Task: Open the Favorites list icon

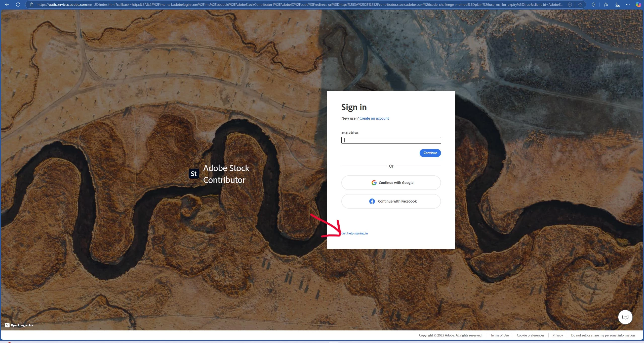Action: pyautogui.click(x=606, y=5)
